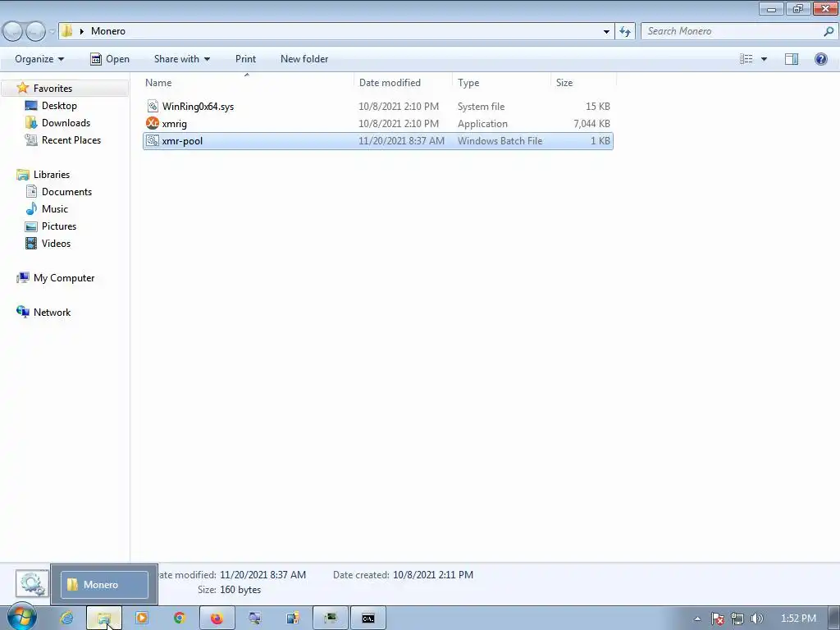The image size is (840, 630).
Task: Change view with the views icon
Action: 746,59
